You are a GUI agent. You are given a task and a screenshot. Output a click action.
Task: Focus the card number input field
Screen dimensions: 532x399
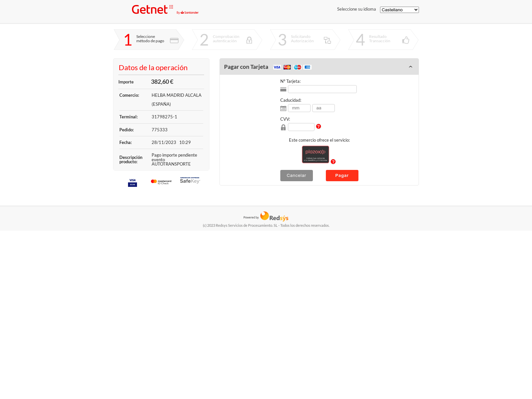[x=322, y=89]
